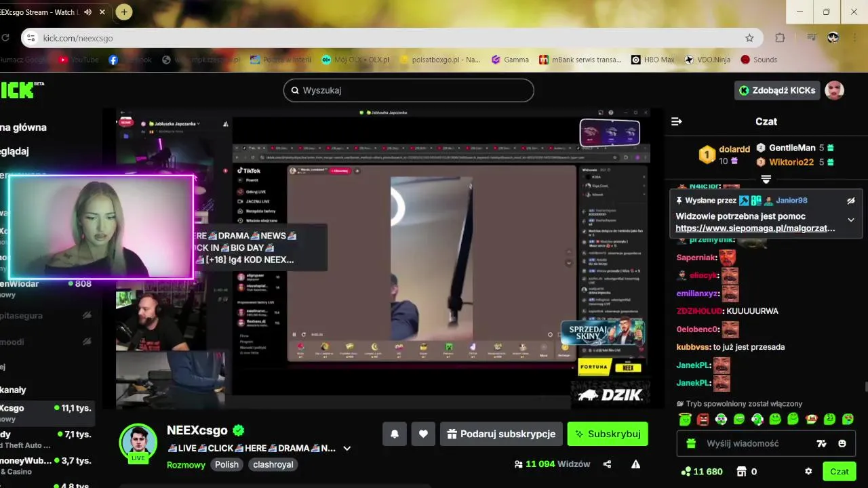Open the NEEXcsgo sidebar channel with 11,1 tys.
868x488 pixels.
click(x=46, y=413)
